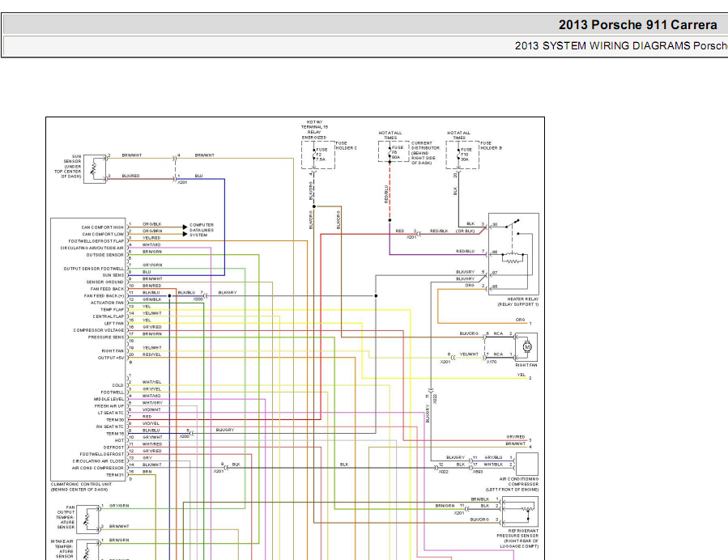Click the right fan motor symbol
Screen dimensions: 728x560
pos(527,346)
